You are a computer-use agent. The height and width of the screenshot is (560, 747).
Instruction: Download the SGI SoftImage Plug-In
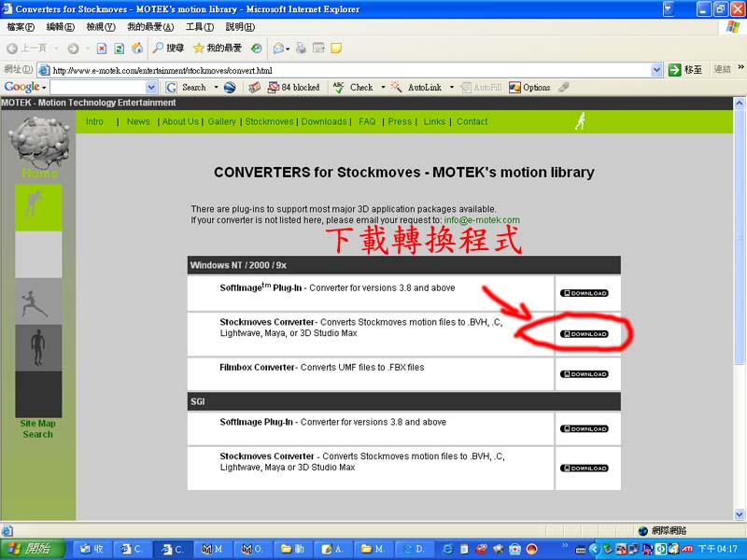pos(585,429)
